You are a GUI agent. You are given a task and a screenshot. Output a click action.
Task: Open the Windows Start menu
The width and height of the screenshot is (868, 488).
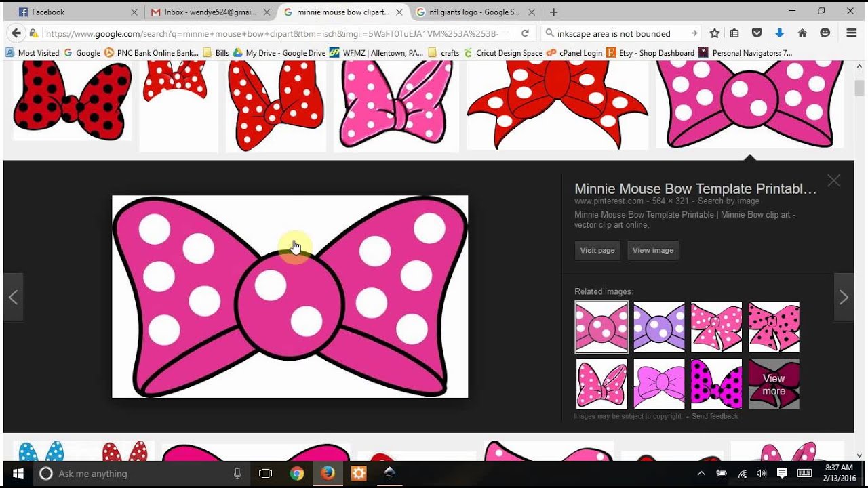click(x=17, y=473)
